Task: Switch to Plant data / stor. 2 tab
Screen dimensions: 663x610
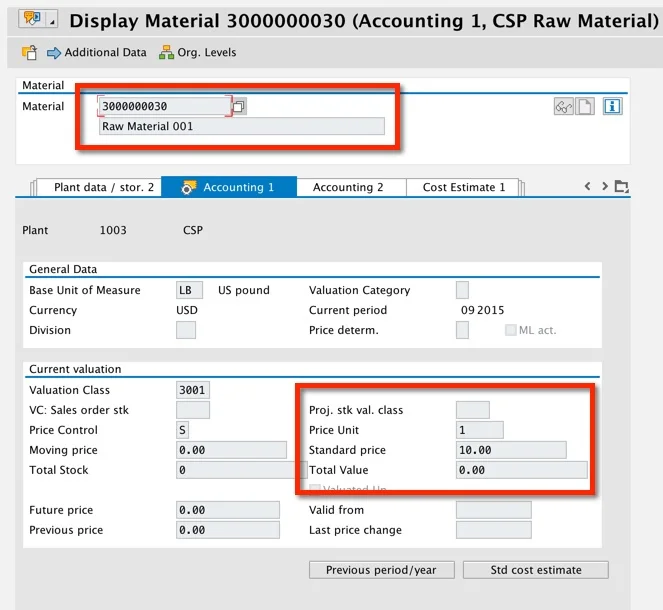Action: coord(99,187)
